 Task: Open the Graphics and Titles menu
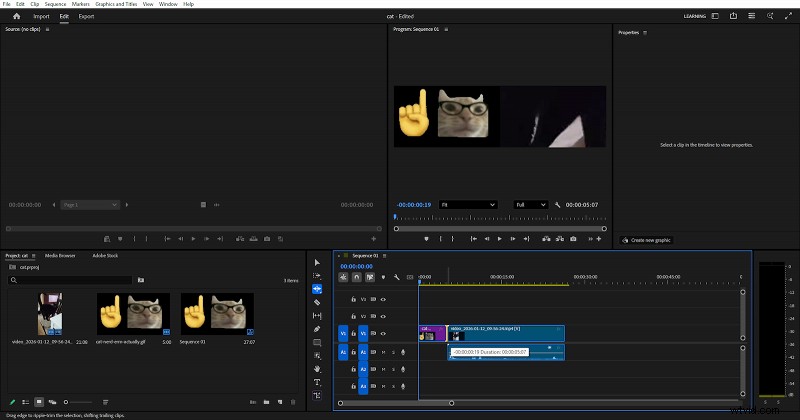[116, 4]
